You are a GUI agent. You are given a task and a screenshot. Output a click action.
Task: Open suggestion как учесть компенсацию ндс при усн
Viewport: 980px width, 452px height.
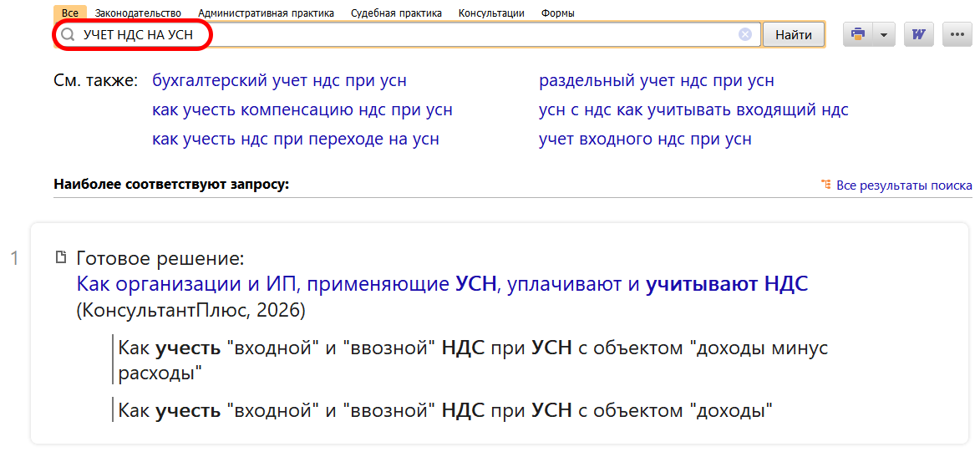click(302, 110)
